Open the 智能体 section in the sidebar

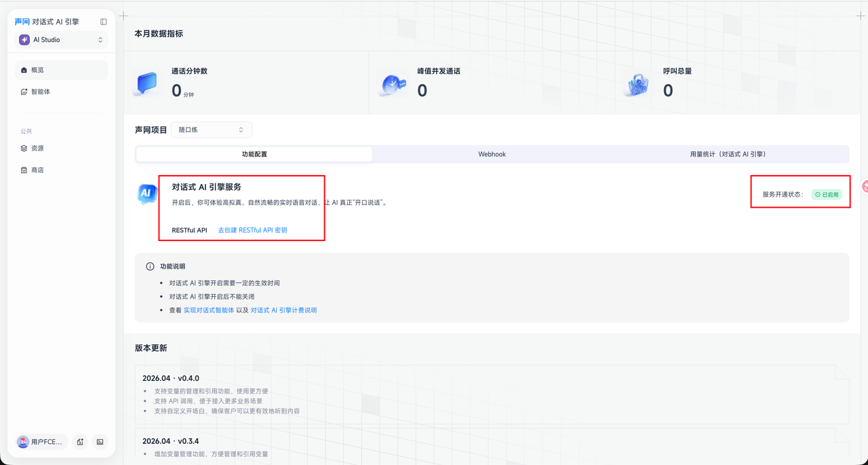click(x=62, y=92)
